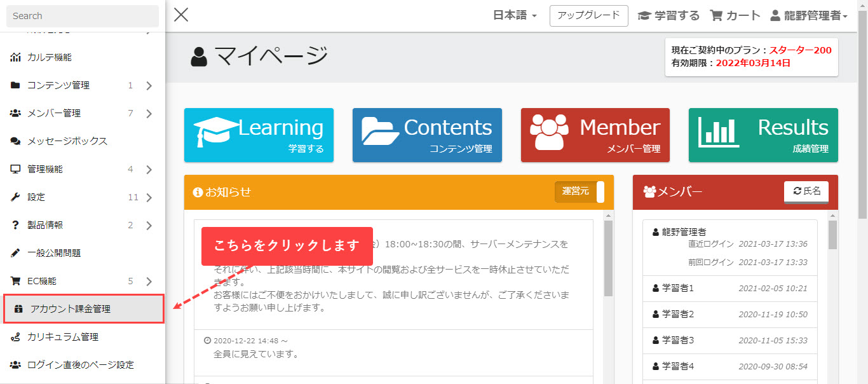Open the Contents folder tile
The height and width of the screenshot is (384, 868).
[x=427, y=135]
